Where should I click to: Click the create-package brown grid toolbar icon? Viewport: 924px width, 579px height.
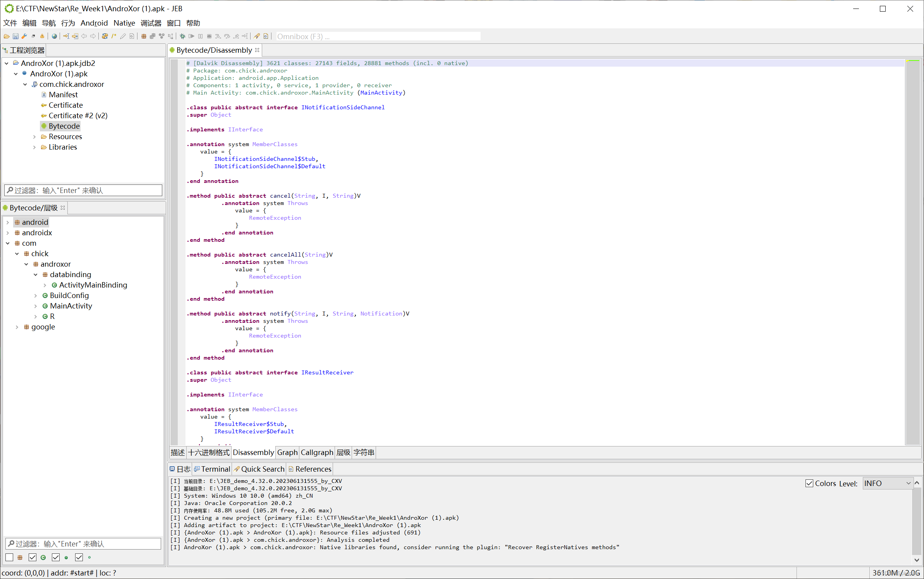click(144, 36)
